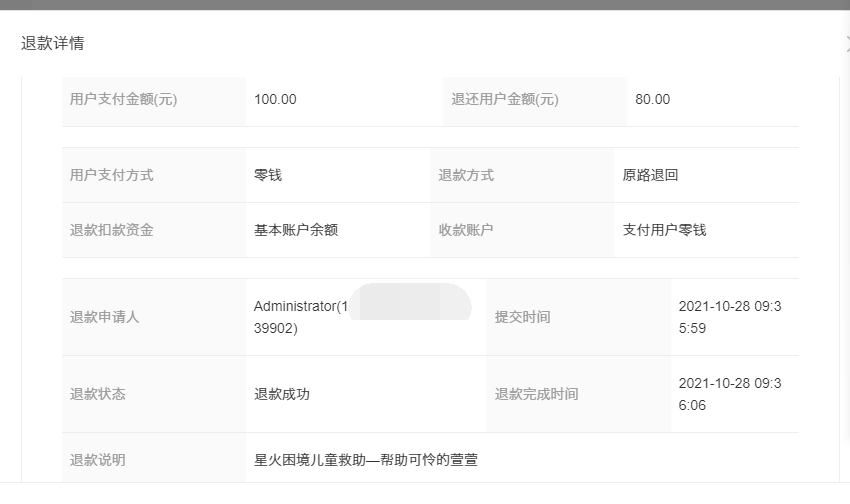Select the note 星火困境儿童救助—帮助可怜的萱萱

(x=366, y=460)
